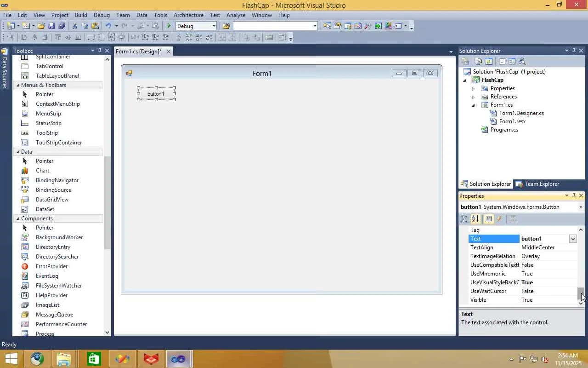This screenshot has height=368, width=588.
Task: Open File Explorer from the taskbar
Action: coord(64,359)
